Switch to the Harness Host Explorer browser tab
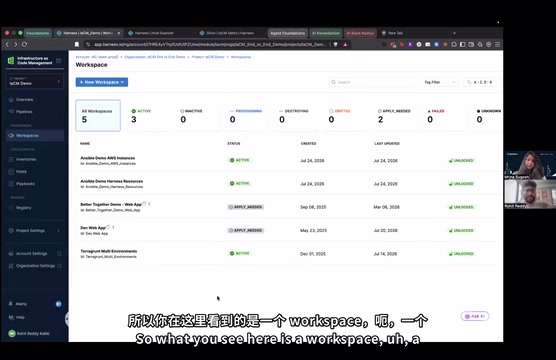The height and width of the screenshot is (360, 556). (155, 33)
